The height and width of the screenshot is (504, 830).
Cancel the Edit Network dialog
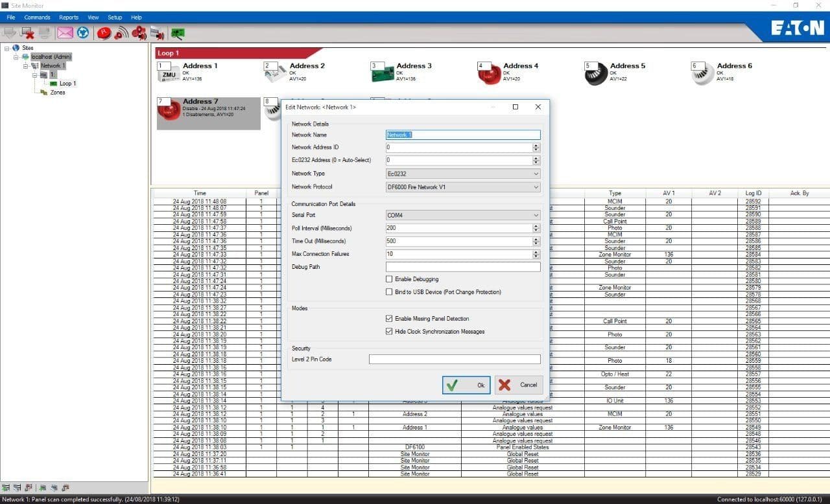click(x=518, y=385)
